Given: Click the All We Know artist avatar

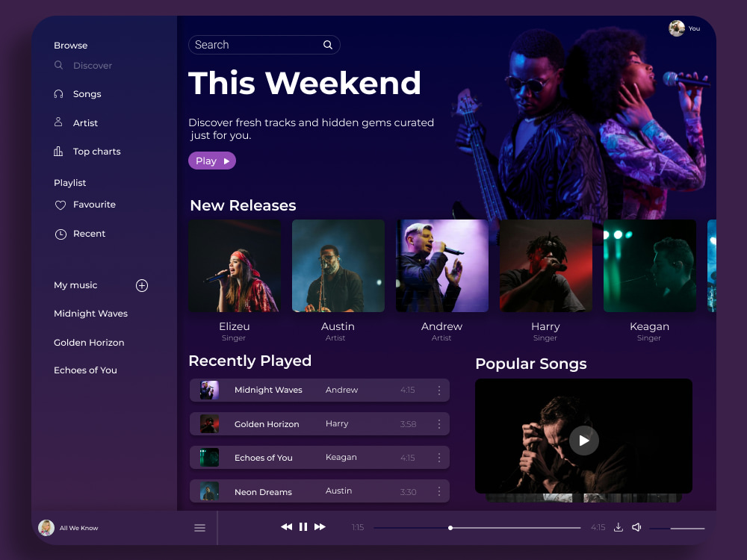Looking at the screenshot, I should (46, 528).
